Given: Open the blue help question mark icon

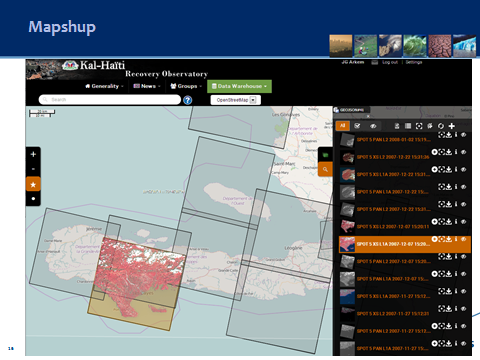Looking at the screenshot, I should (188, 100).
